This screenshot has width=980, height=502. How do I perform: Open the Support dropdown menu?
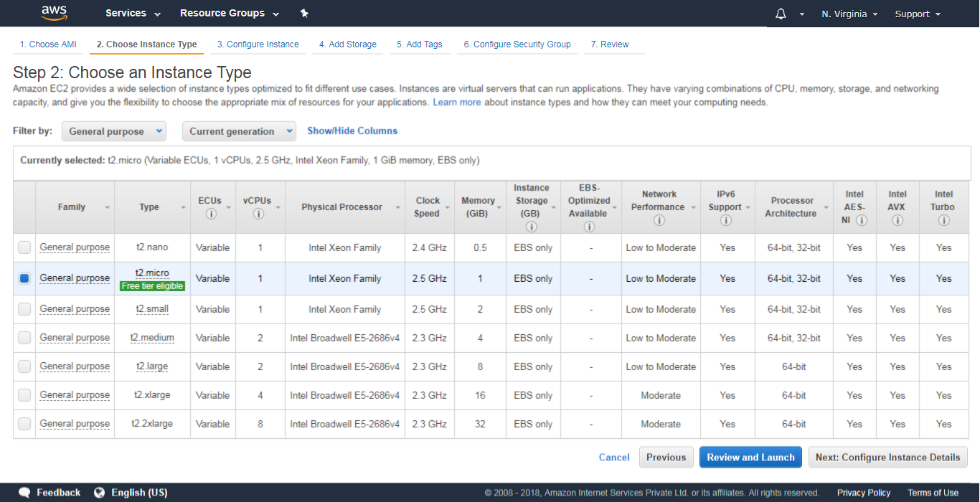click(918, 14)
